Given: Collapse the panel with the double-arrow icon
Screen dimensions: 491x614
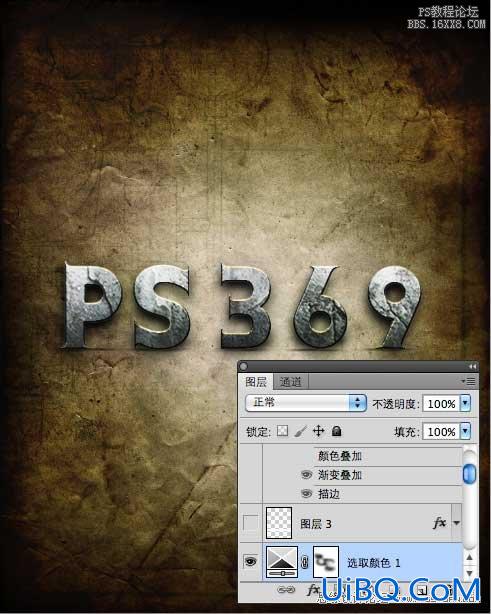Looking at the screenshot, I should [x=472, y=367].
